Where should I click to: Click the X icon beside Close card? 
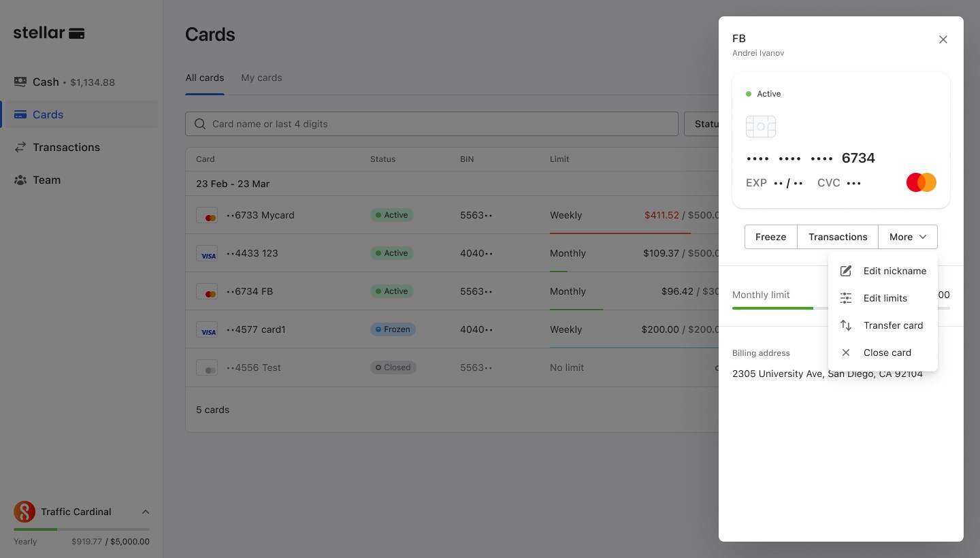[x=846, y=352]
